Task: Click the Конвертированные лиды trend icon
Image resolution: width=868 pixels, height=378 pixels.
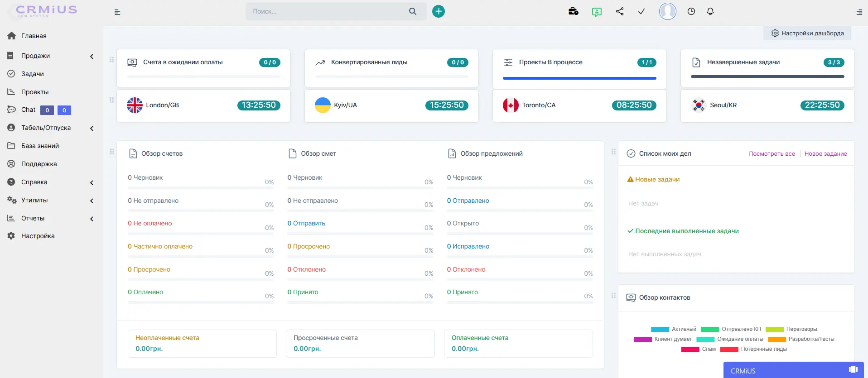Action: (320, 62)
